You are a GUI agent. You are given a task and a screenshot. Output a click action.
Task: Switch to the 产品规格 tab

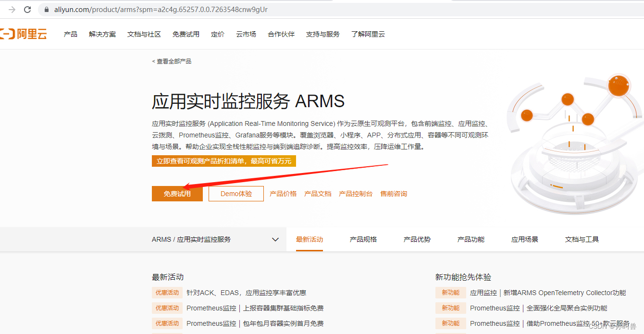(x=363, y=239)
